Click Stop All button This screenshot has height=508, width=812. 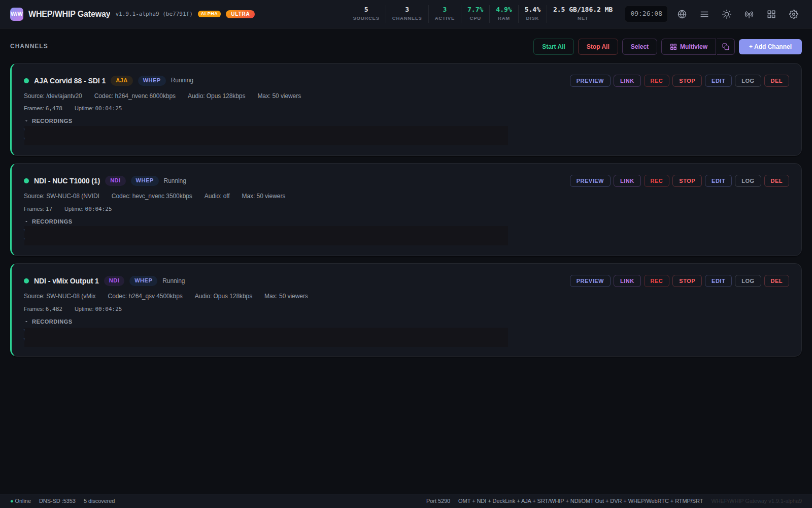598,47
